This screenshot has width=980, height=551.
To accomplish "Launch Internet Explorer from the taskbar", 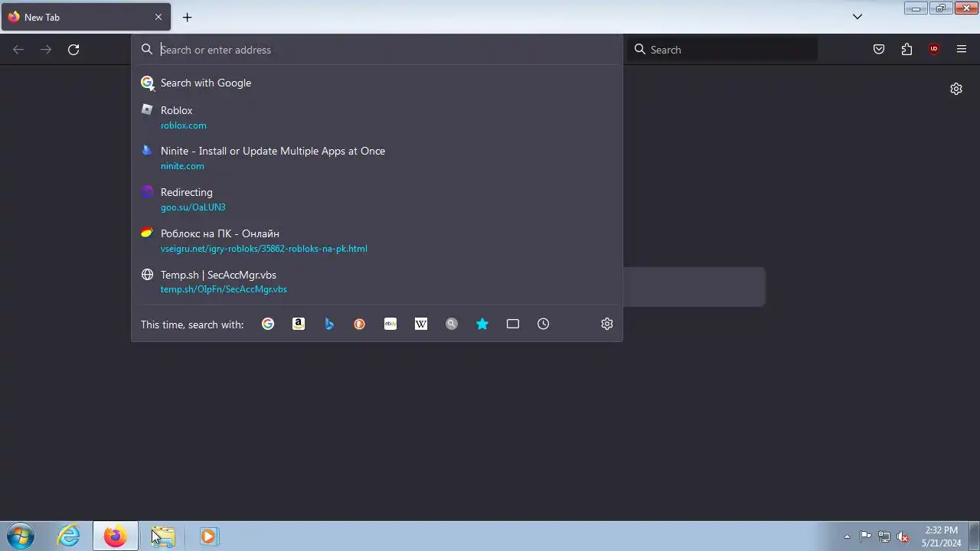I will 69,536.
